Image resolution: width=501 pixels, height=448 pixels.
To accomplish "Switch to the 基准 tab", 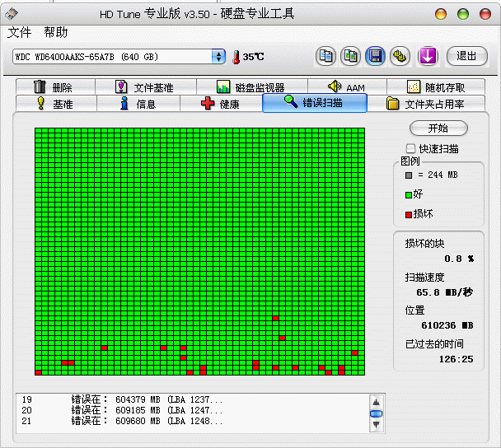I will [x=56, y=104].
